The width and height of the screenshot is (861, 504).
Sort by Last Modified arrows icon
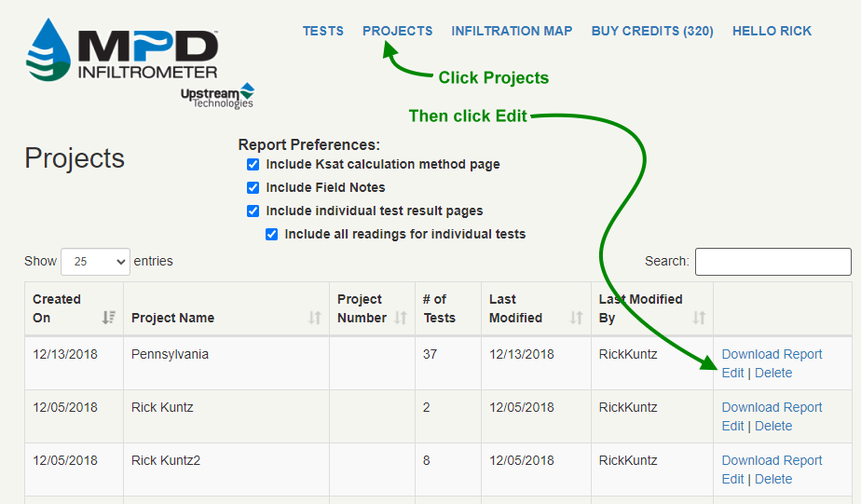[576, 318]
